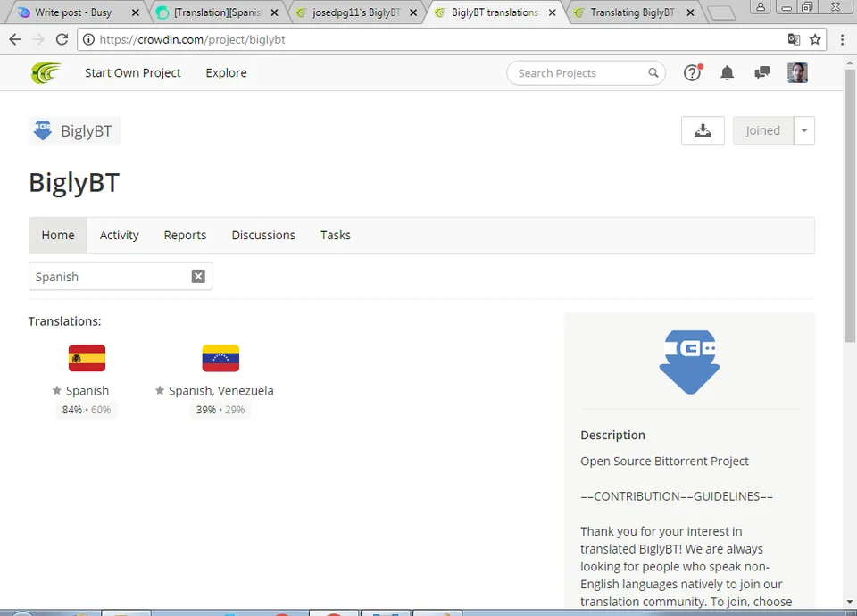Click browser back arrow
This screenshot has width=857, height=616.
click(15, 39)
